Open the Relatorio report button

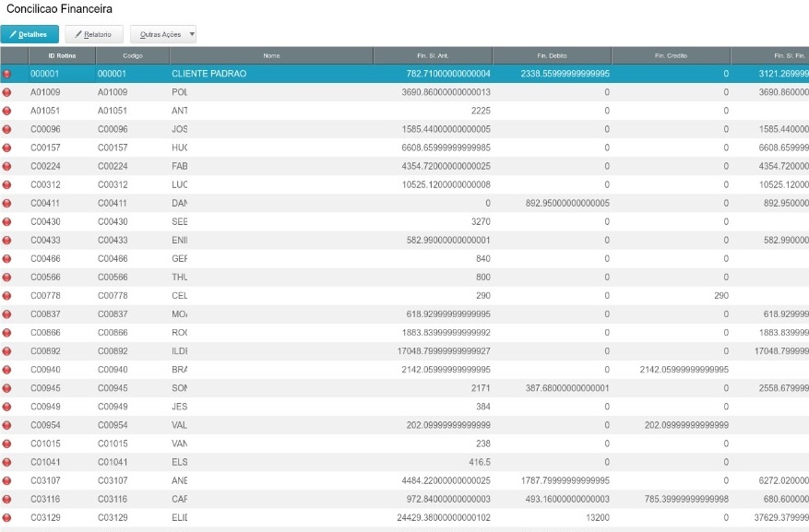point(93,34)
